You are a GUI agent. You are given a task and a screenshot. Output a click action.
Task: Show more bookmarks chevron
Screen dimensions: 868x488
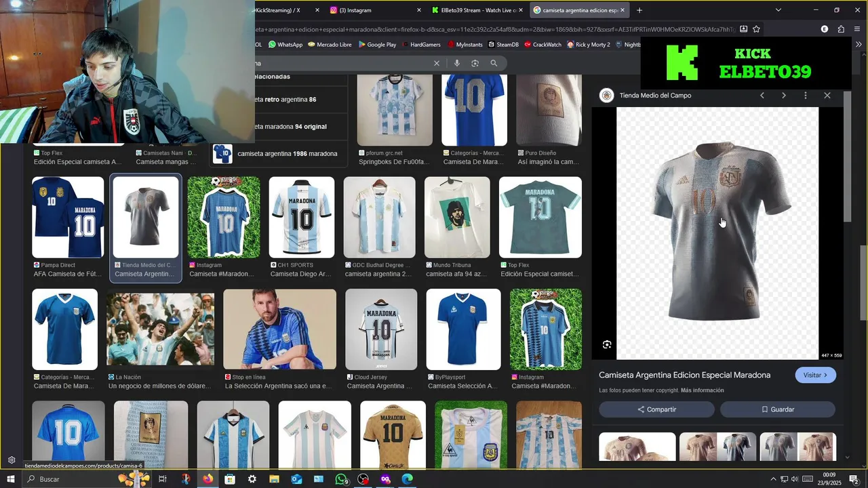point(859,45)
